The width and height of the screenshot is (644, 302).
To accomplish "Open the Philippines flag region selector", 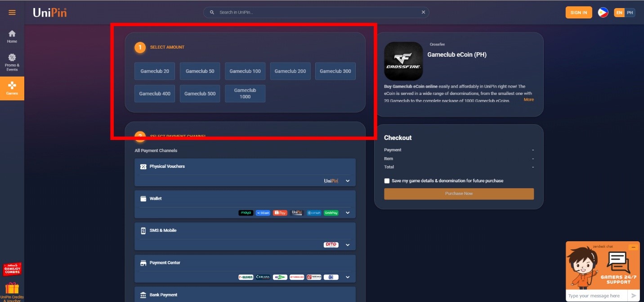I will [603, 12].
